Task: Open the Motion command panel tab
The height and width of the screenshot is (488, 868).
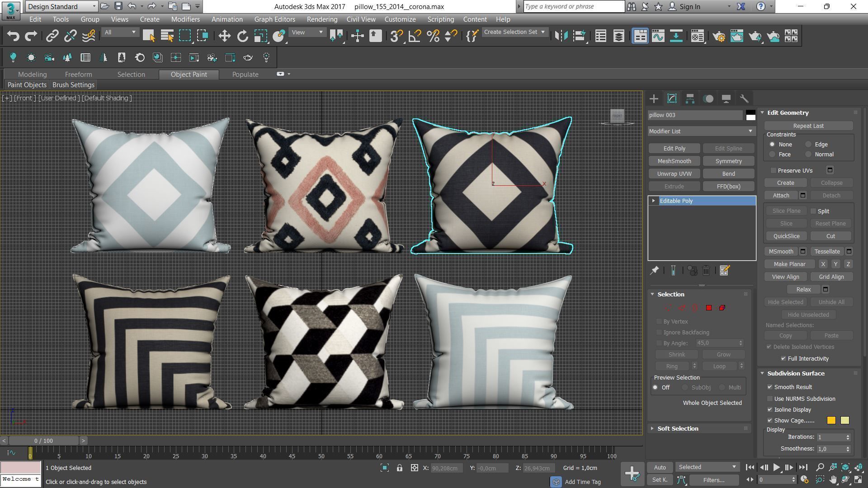Action: pos(708,99)
